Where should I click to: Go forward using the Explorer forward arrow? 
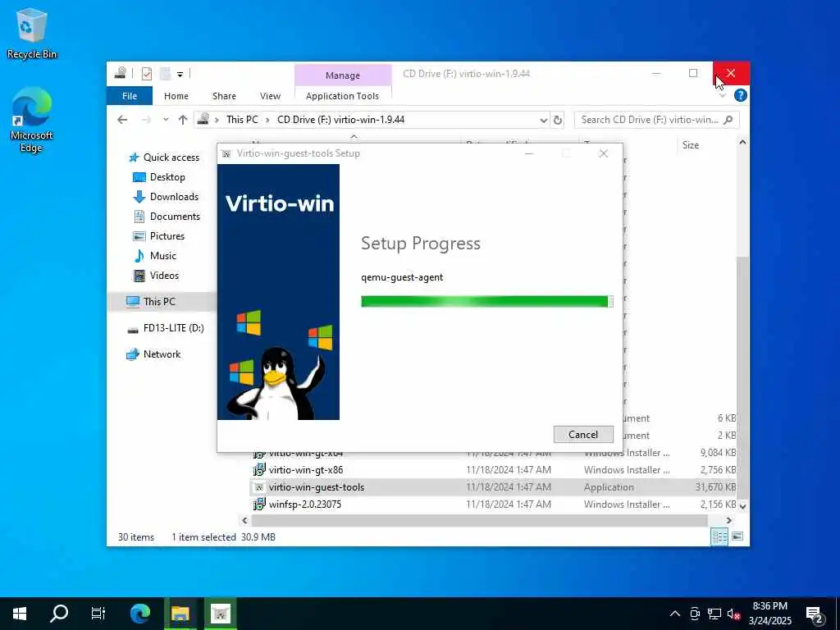[146, 120]
